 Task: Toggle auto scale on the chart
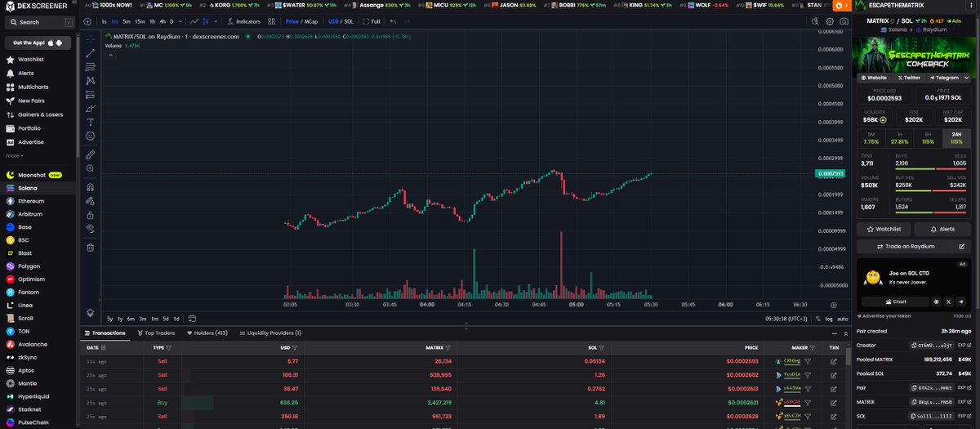[842, 319]
